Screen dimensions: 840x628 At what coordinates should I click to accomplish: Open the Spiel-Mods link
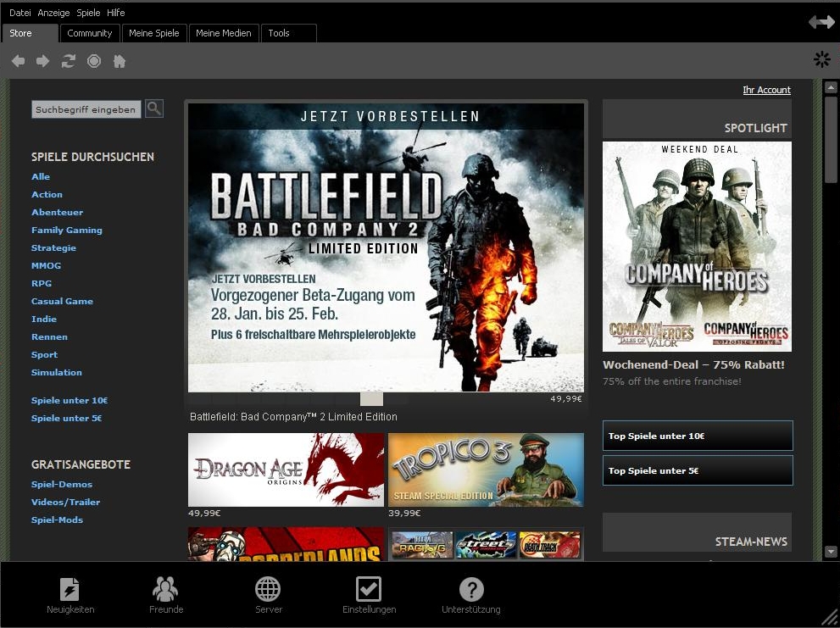[x=58, y=520]
